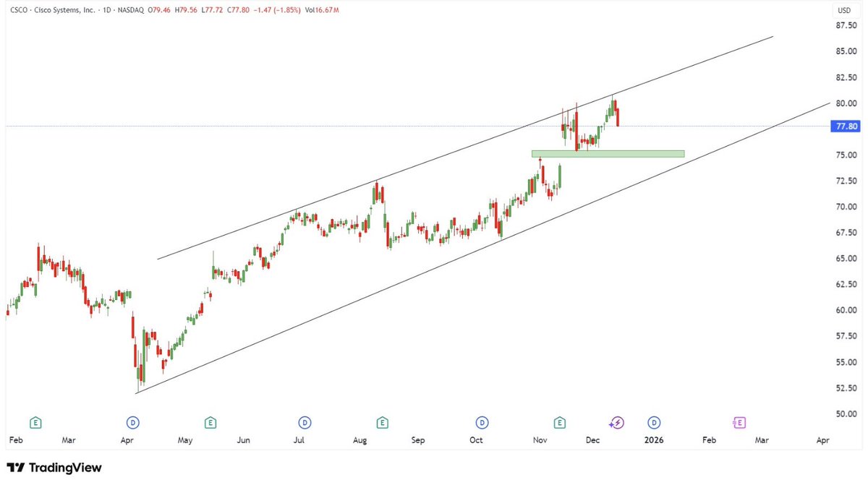Click the 87.50 price axis label

(846, 25)
